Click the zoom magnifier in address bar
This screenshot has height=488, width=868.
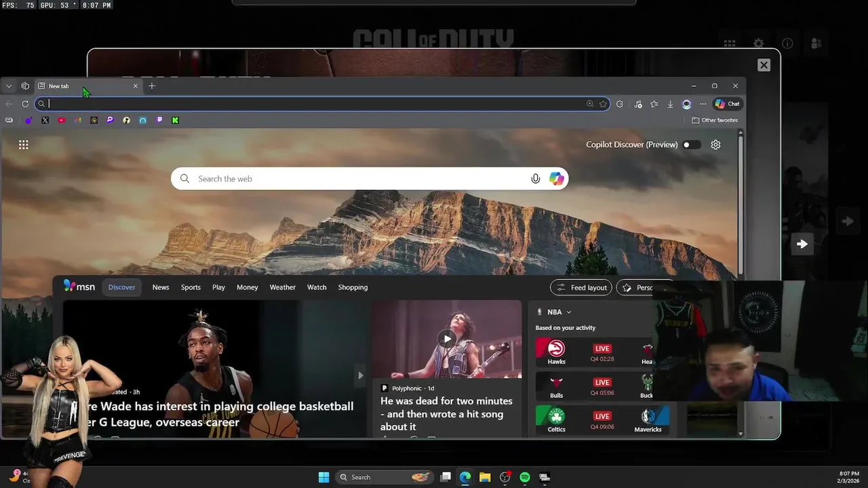590,104
